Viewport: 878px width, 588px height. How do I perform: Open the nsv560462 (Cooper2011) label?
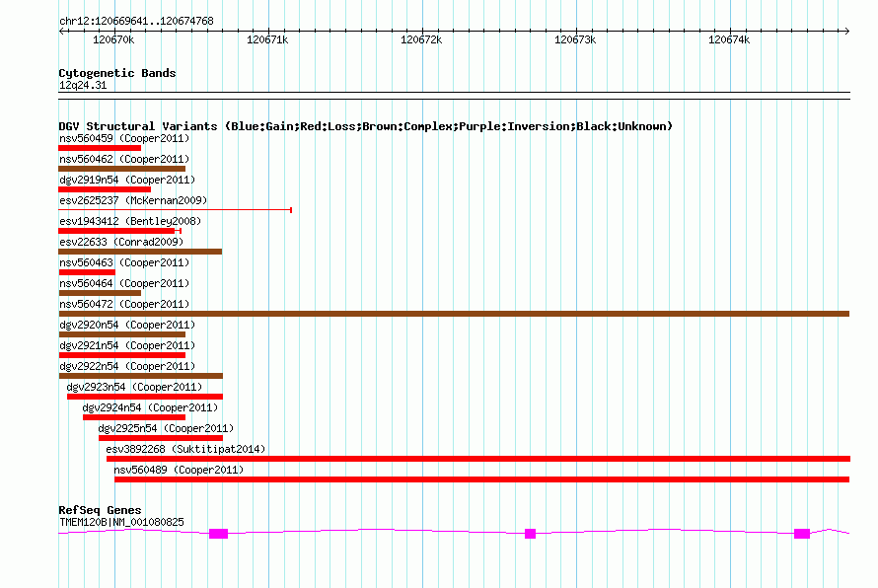124,159
